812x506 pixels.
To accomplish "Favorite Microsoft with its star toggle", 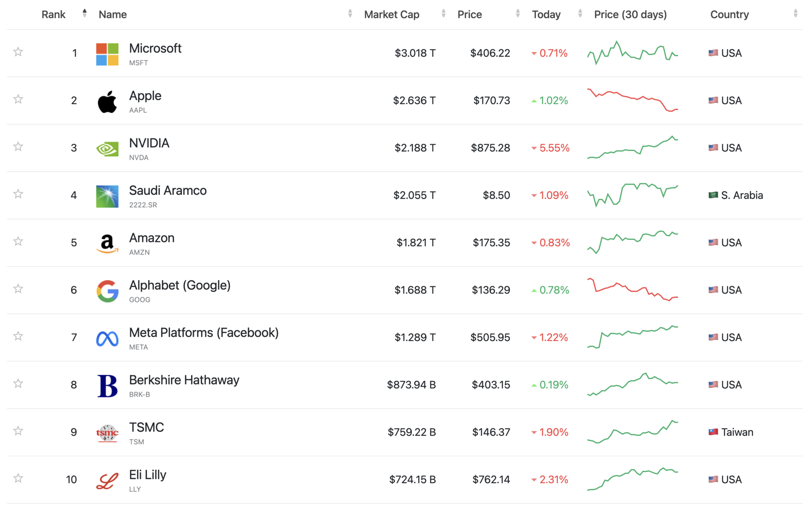I will 18,52.
